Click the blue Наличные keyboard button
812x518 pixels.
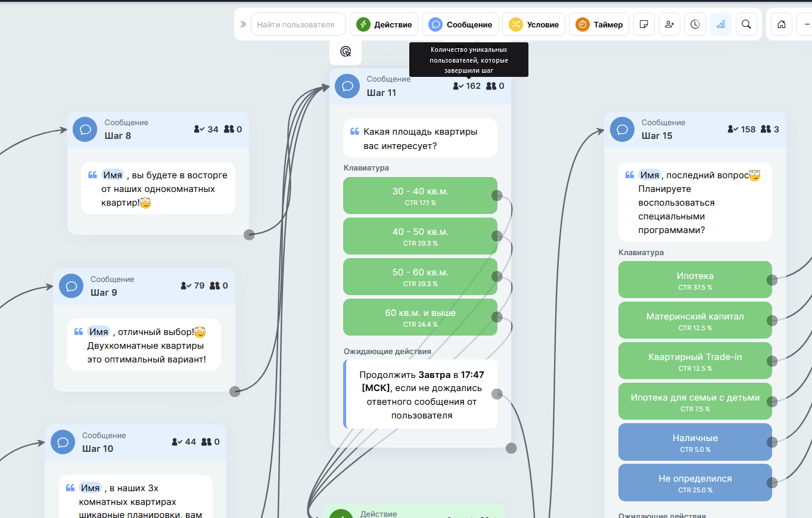click(695, 442)
